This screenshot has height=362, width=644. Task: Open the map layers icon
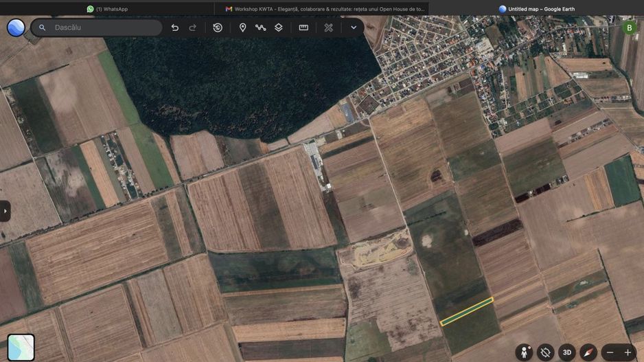click(x=279, y=27)
